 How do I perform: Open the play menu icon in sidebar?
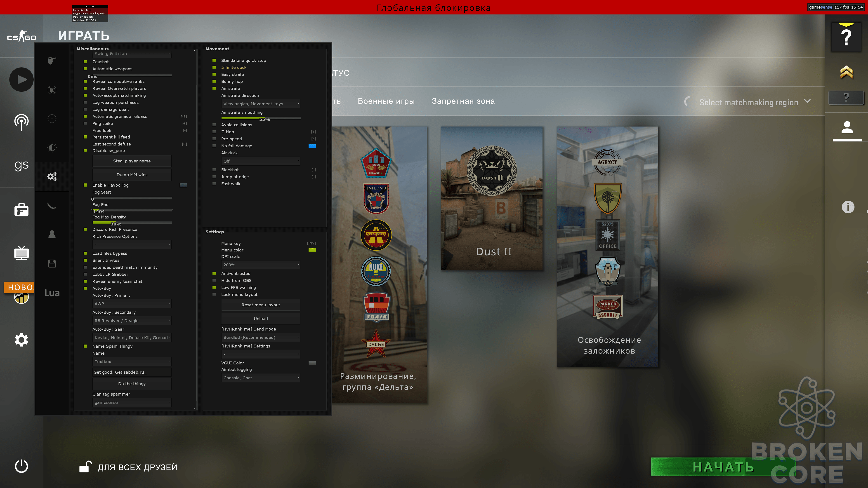click(21, 80)
